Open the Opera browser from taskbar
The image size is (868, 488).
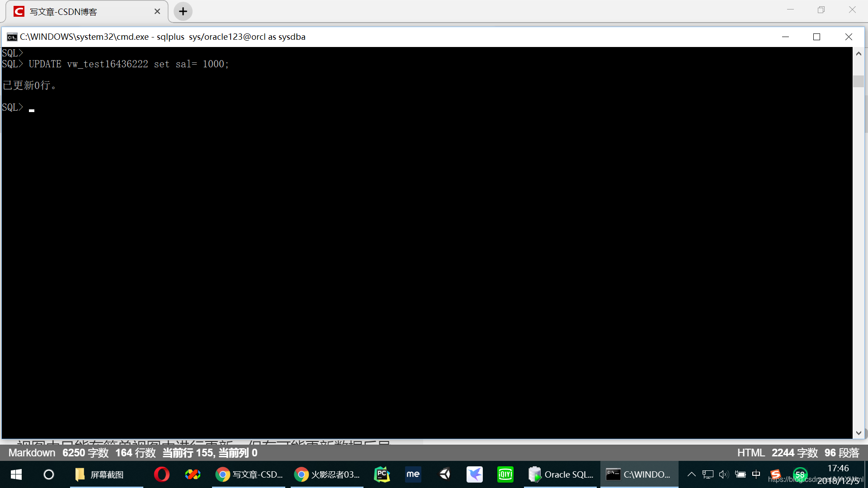pos(161,474)
